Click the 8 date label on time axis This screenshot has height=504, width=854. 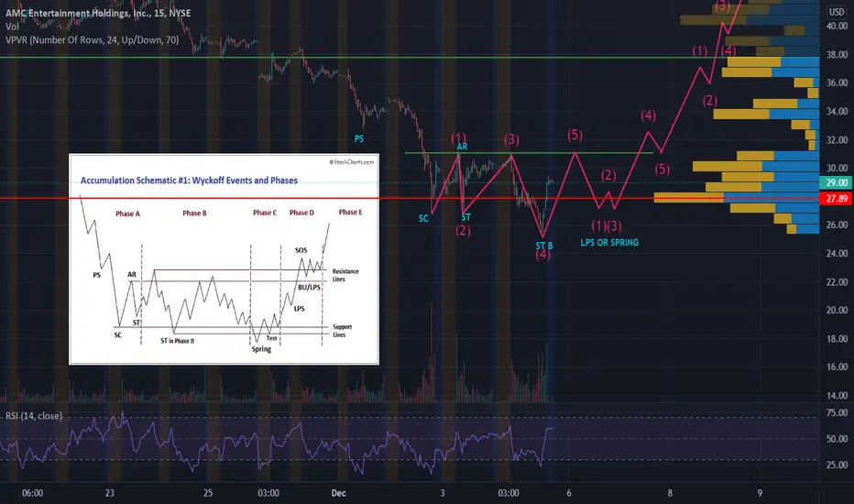[670, 493]
